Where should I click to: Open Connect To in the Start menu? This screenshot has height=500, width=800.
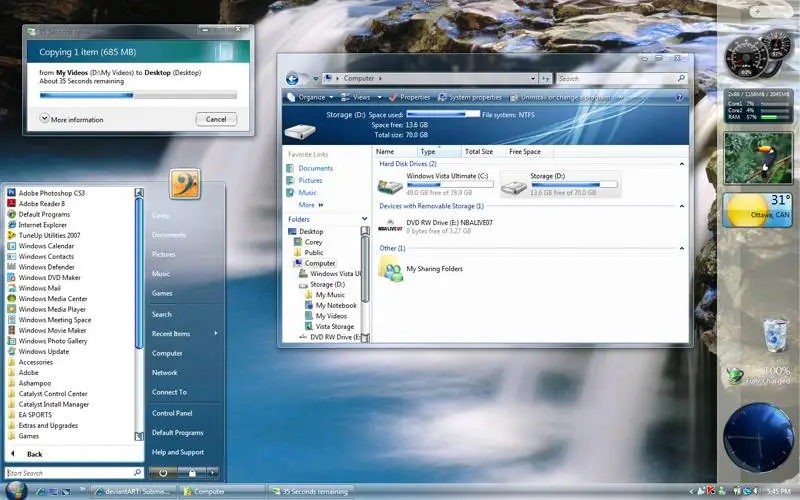coord(169,392)
